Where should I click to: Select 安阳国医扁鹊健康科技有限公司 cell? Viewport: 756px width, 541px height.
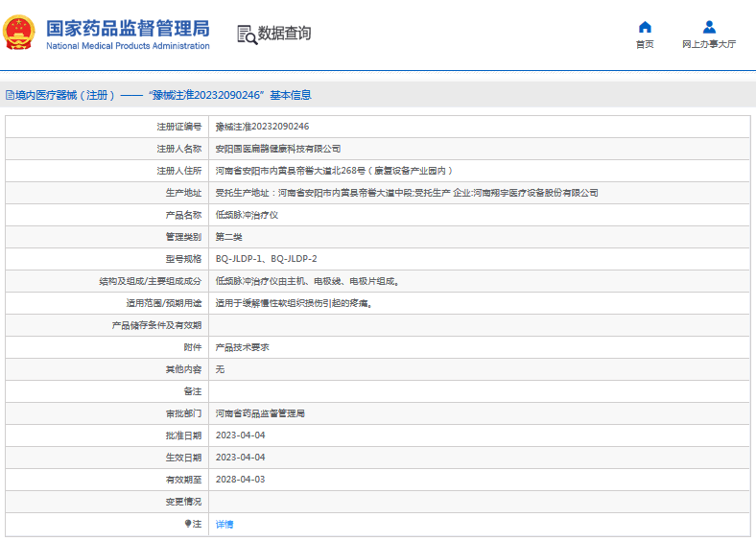pos(278,149)
